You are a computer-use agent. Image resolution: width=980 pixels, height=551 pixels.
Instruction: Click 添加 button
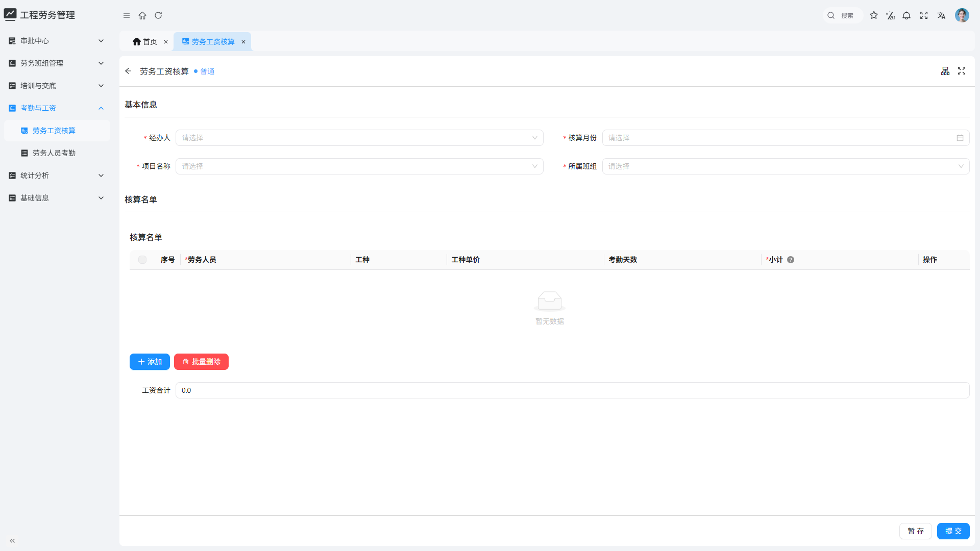point(150,362)
